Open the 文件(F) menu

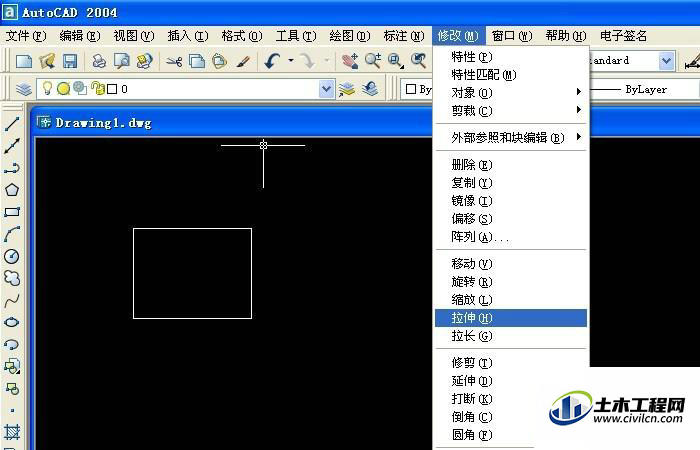click(26, 36)
